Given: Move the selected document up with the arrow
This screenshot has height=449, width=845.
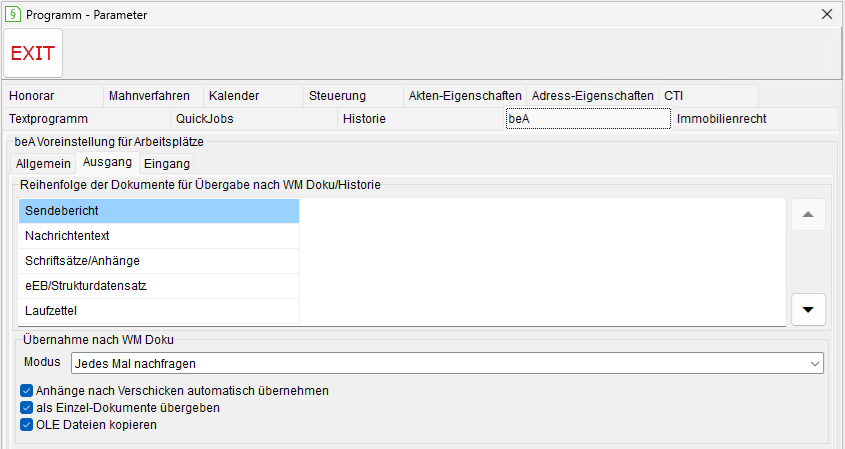Looking at the screenshot, I should 808,215.
